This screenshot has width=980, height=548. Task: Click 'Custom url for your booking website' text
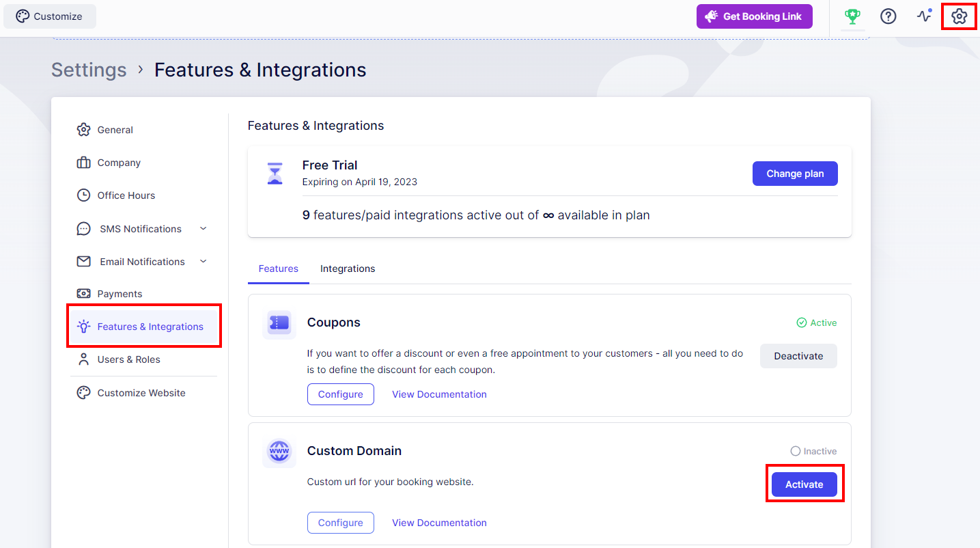click(391, 482)
